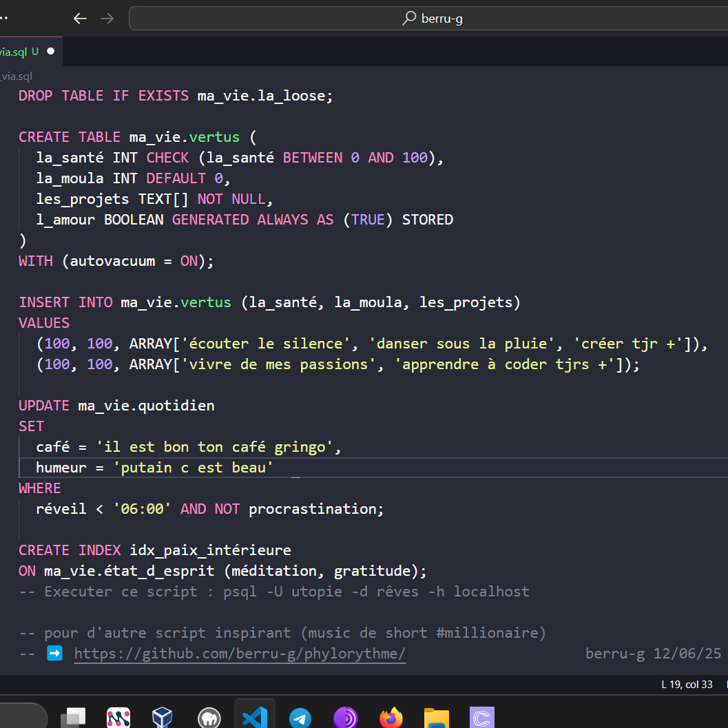Click the string 'danser sous la pluie'
The height and width of the screenshot is (728, 728).
461,344
